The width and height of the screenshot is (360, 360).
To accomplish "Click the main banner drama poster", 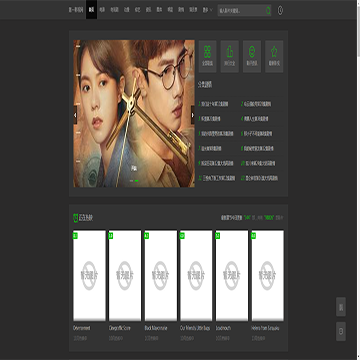I will coord(134,114).
